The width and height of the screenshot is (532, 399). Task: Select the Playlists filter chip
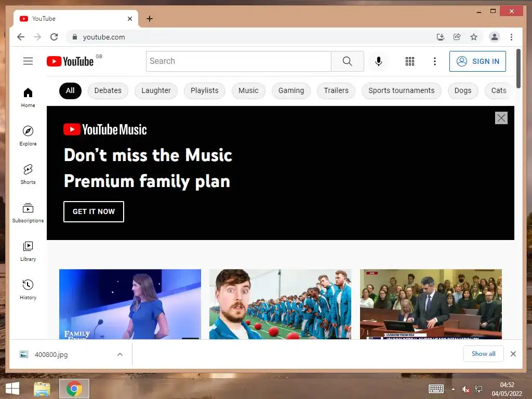[x=205, y=90]
